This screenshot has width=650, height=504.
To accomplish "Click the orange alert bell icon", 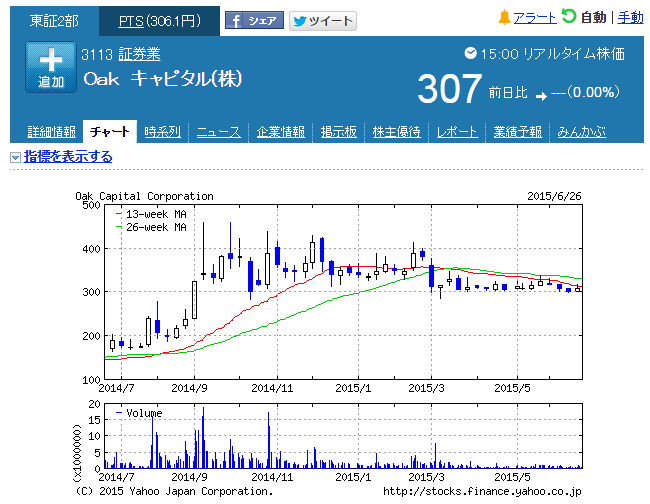I will pos(504,17).
